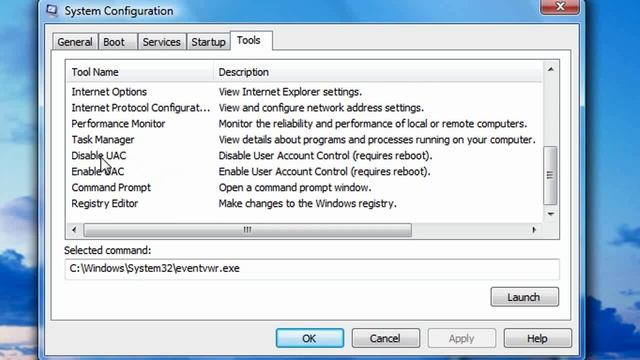
Task: Click 'Monitor the reliability and performance' description
Action: tap(373, 124)
